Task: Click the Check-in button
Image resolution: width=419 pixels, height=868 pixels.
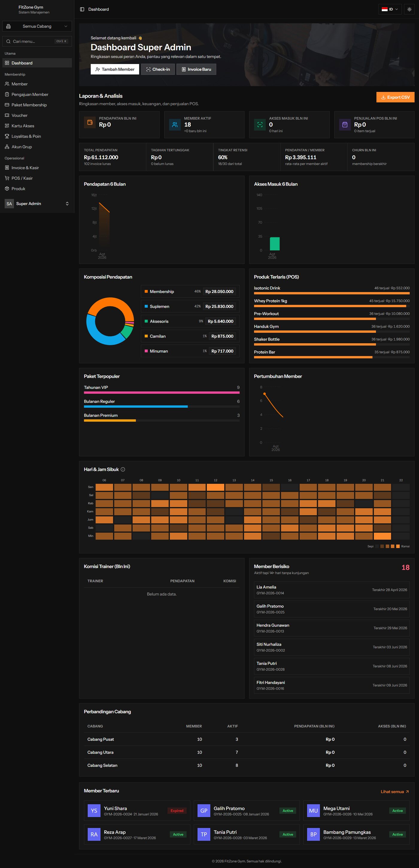Action: pyautogui.click(x=158, y=69)
